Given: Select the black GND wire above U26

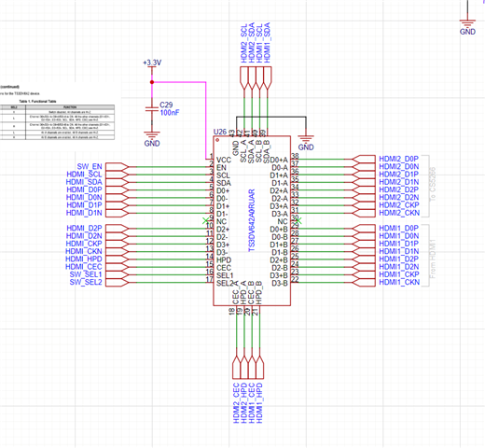Looking at the screenshot, I should tap(271, 117).
